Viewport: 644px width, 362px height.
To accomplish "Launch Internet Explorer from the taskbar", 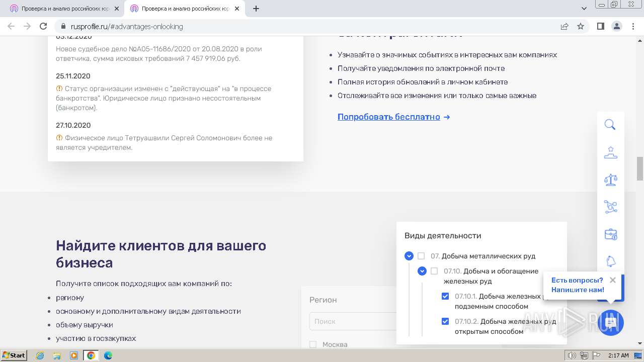I will click(x=40, y=355).
